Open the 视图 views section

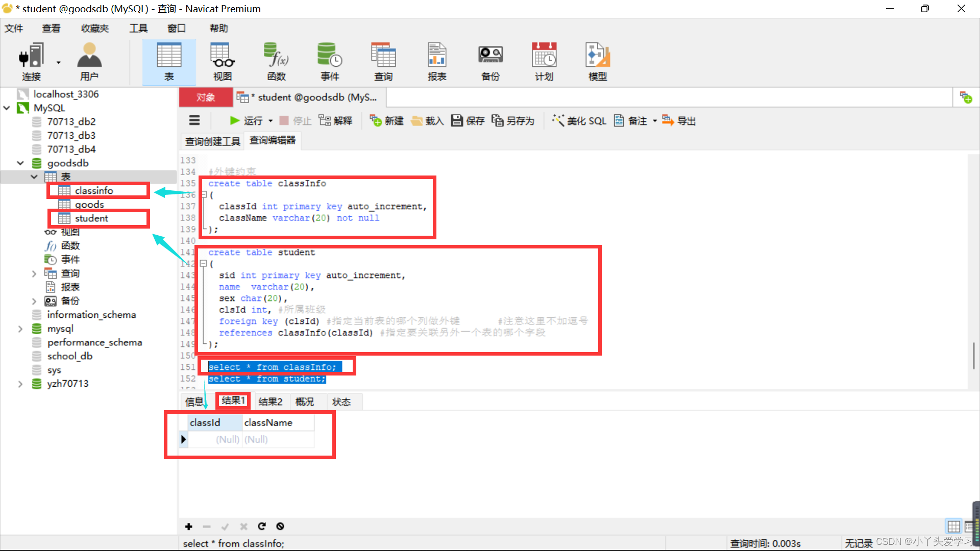tap(223, 62)
